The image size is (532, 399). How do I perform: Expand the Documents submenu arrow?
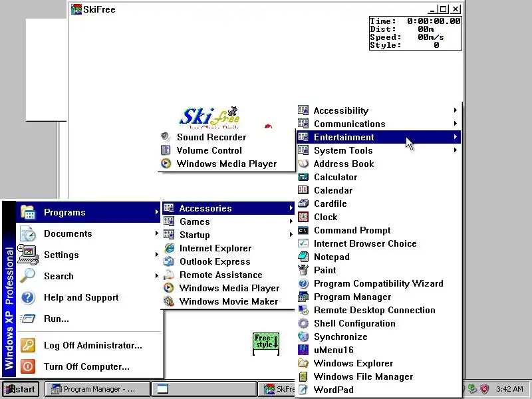156,233
